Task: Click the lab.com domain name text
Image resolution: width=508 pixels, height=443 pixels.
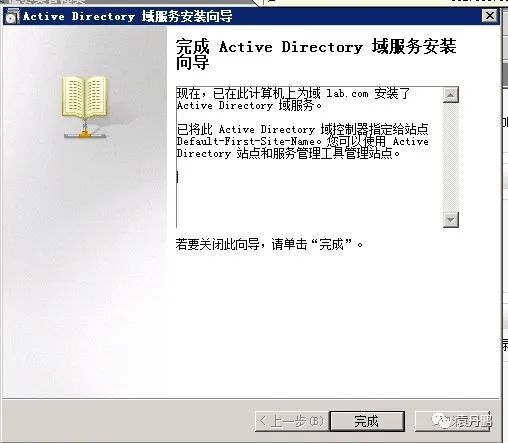Action: [347, 94]
